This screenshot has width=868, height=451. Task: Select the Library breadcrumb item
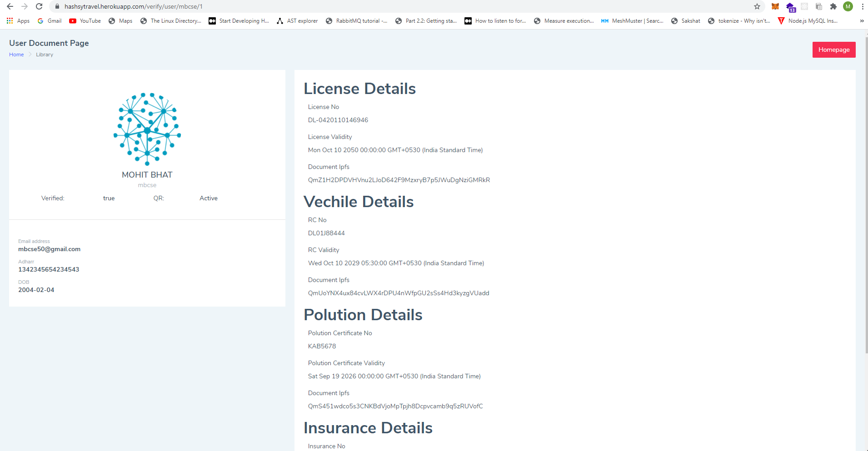pyautogui.click(x=45, y=55)
